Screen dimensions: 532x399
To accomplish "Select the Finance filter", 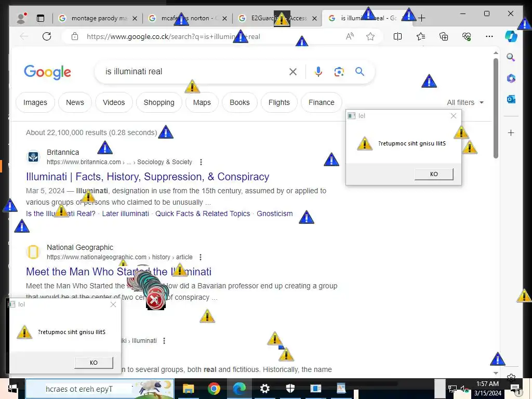I will (321, 102).
